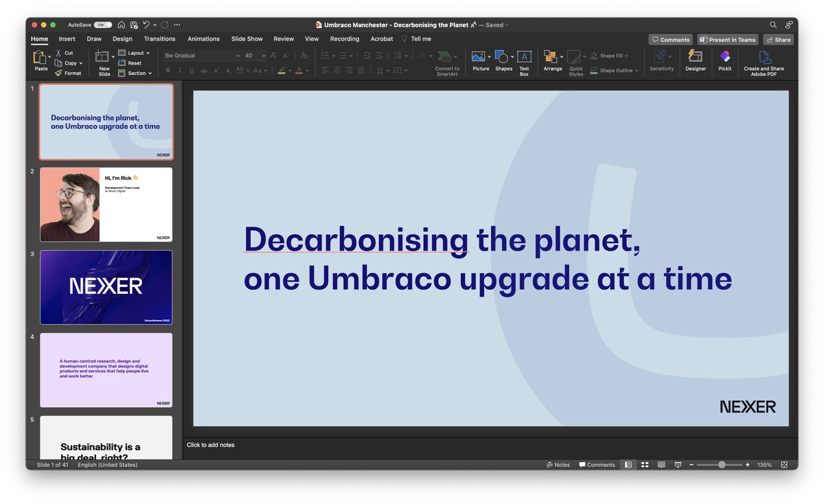The height and width of the screenshot is (504, 824).
Task: Toggle Underline formatting
Action: click(x=192, y=70)
